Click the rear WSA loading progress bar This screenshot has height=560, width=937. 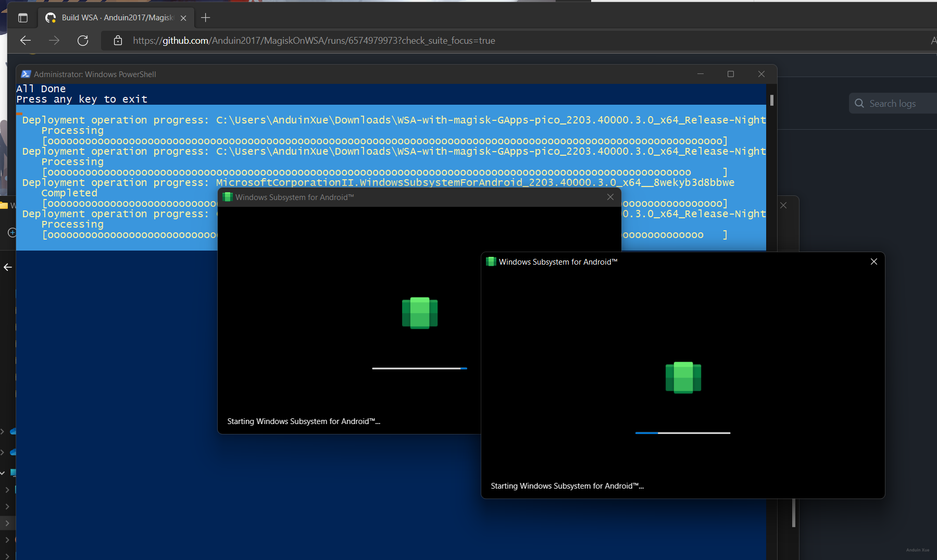pyautogui.click(x=419, y=368)
